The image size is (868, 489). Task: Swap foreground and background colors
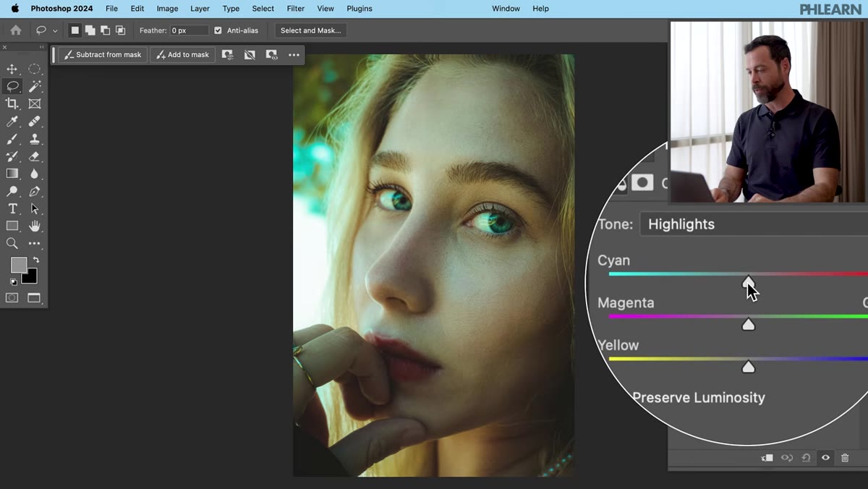[35, 260]
